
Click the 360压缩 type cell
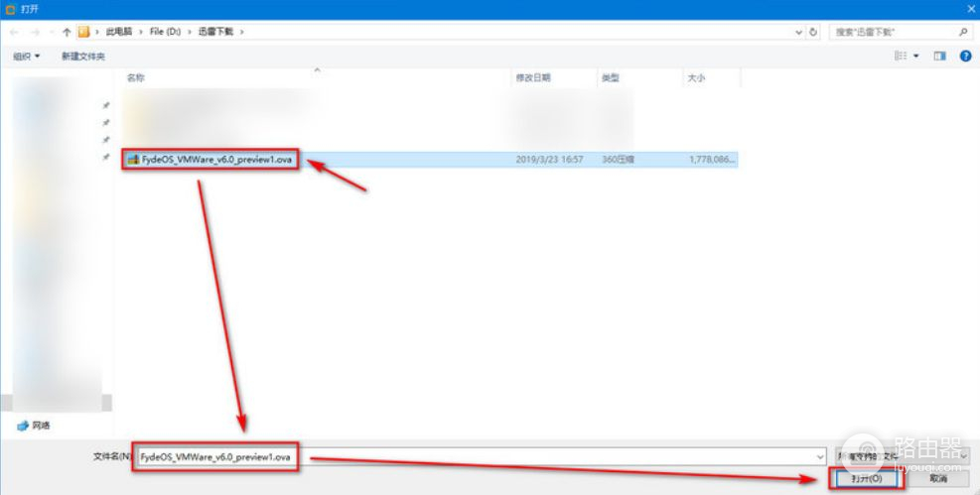[618, 160]
